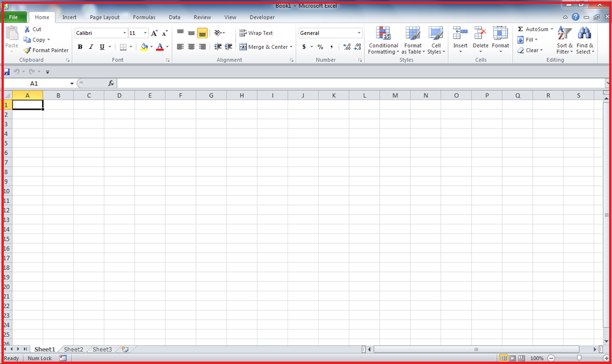Apply the Percent Style format
This screenshot has width=612, height=364.
tap(320, 47)
